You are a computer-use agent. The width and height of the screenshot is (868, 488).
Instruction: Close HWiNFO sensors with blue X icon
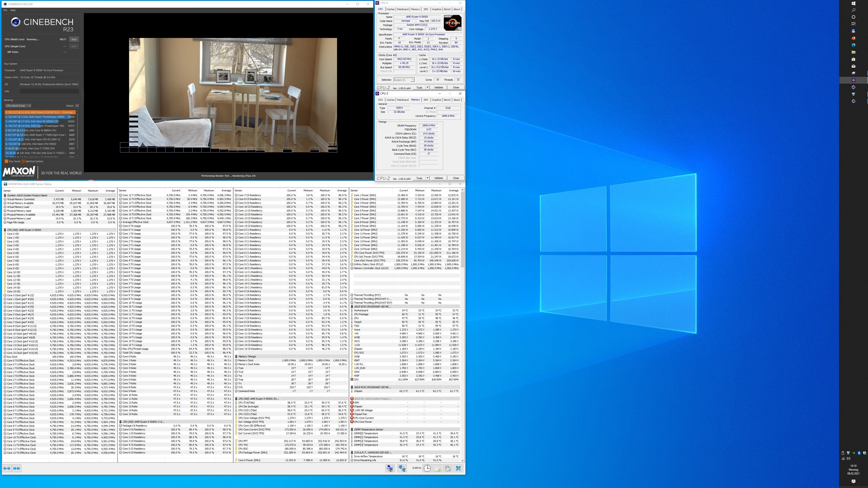[x=458, y=468]
